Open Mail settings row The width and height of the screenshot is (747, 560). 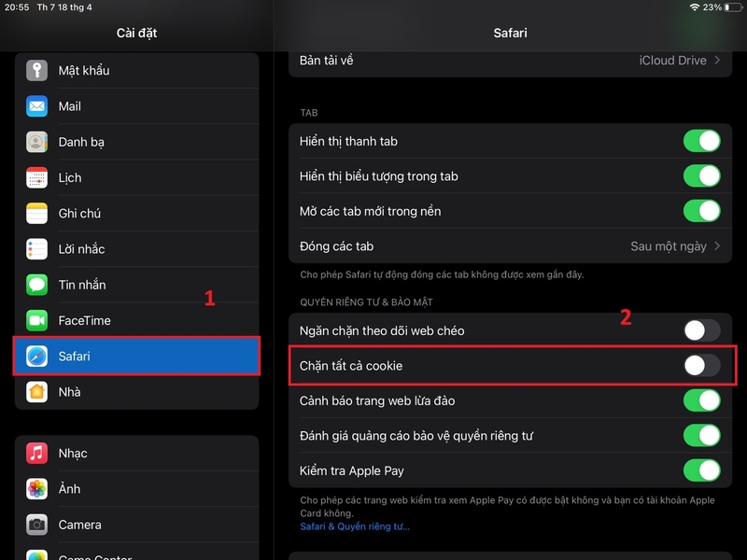[x=136, y=106]
